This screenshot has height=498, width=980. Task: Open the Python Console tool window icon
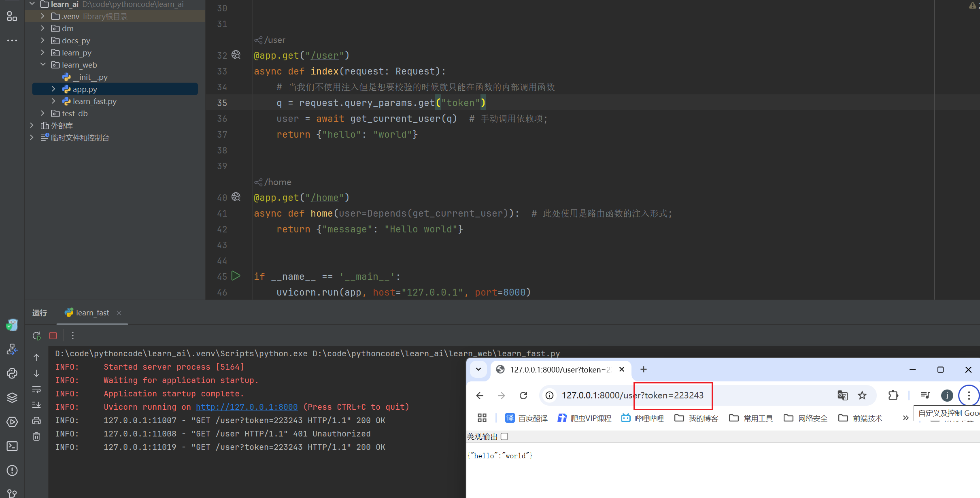[x=12, y=373]
